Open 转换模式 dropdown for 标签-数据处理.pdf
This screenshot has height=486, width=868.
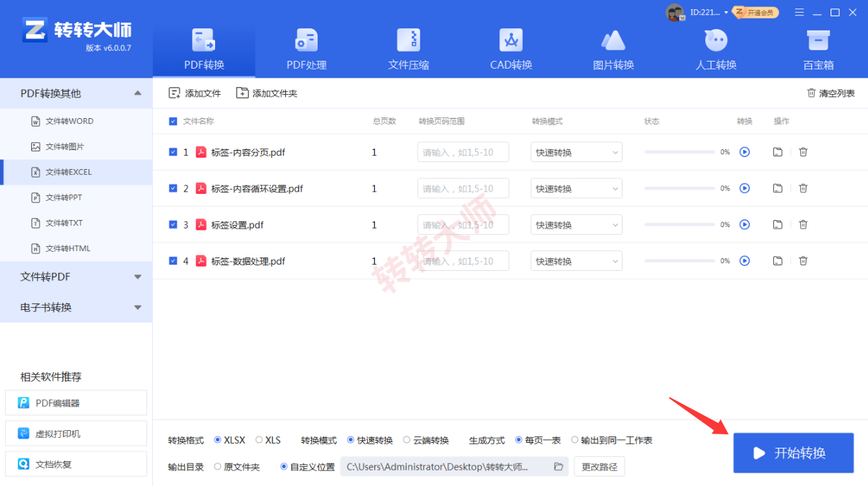(577, 260)
